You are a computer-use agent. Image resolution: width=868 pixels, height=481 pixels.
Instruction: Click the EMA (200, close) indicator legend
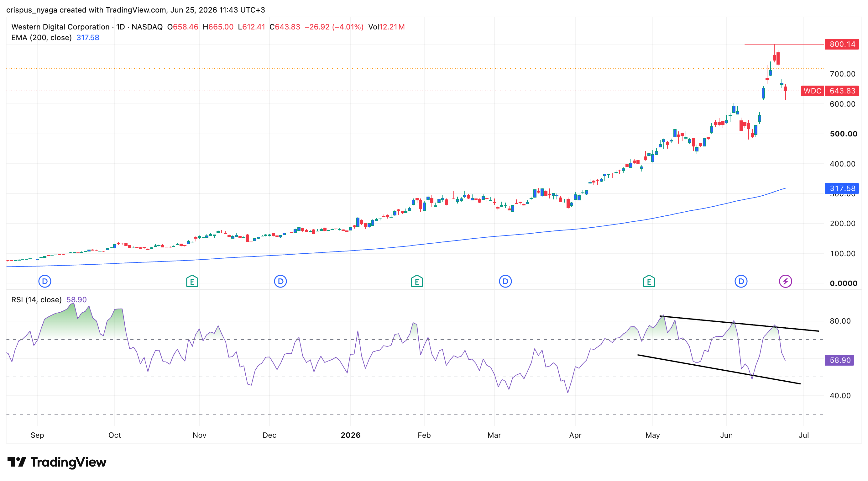[x=41, y=37]
